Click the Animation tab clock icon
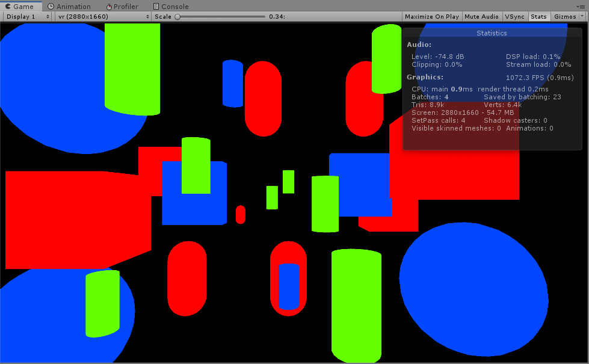589x364 pixels. click(x=51, y=7)
